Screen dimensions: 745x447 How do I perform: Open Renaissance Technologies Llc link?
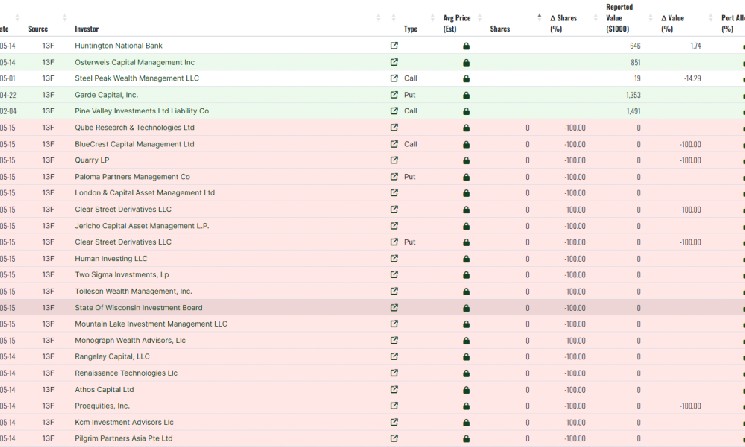tap(126, 373)
